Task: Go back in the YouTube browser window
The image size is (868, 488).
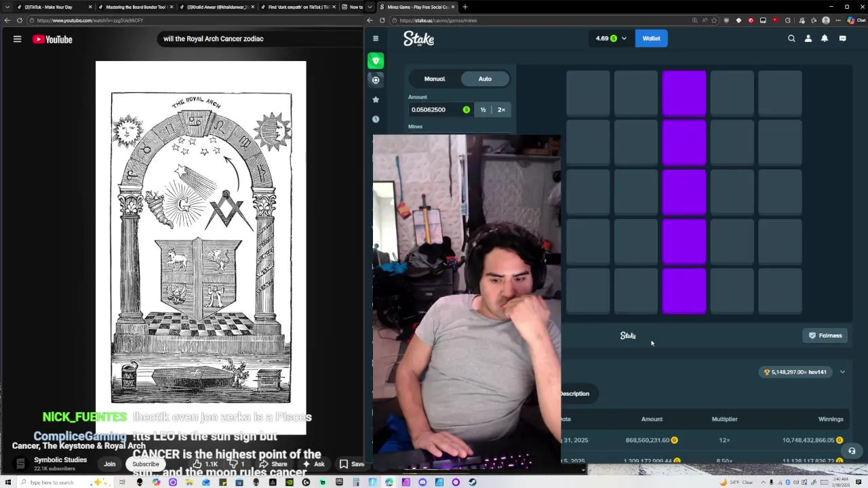Action: 7,20
